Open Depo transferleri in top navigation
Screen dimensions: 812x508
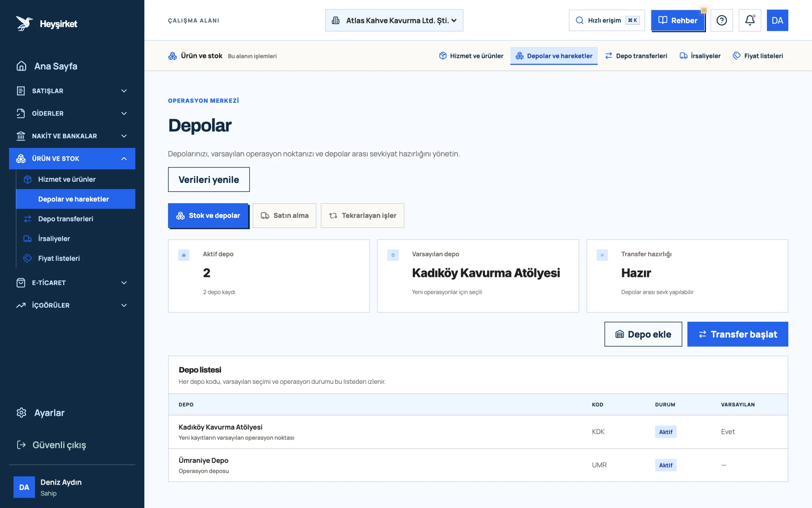(636, 56)
